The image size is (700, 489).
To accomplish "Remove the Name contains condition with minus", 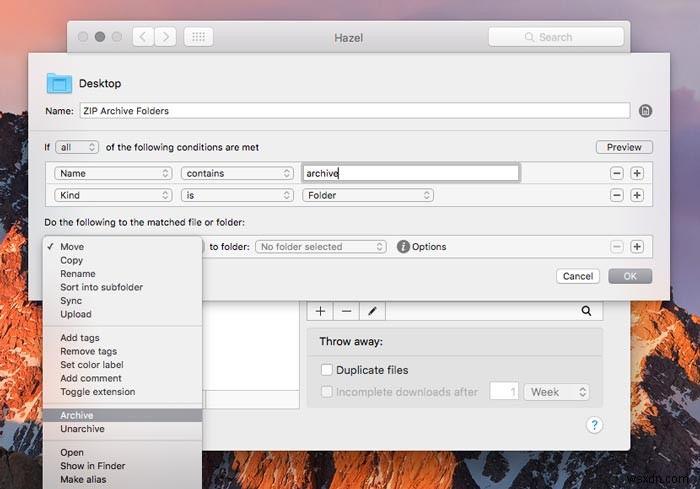I will [617, 173].
